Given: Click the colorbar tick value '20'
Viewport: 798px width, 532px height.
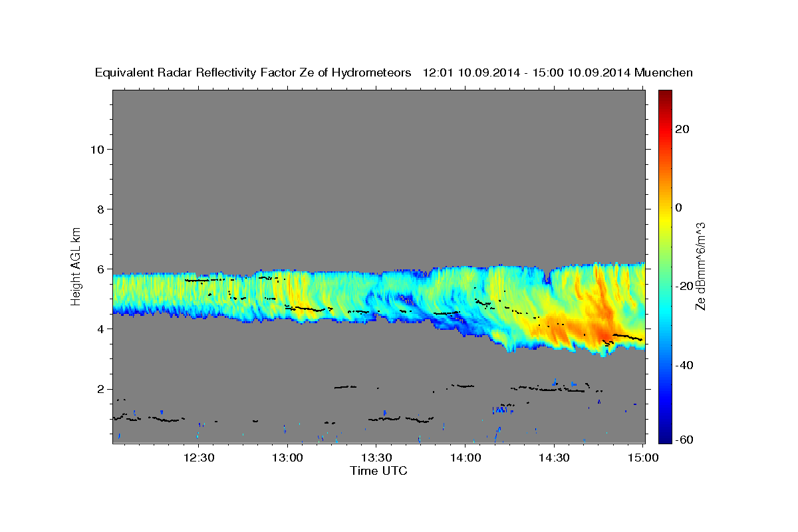Looking at the screenshot, I should (x=682, y=129).
